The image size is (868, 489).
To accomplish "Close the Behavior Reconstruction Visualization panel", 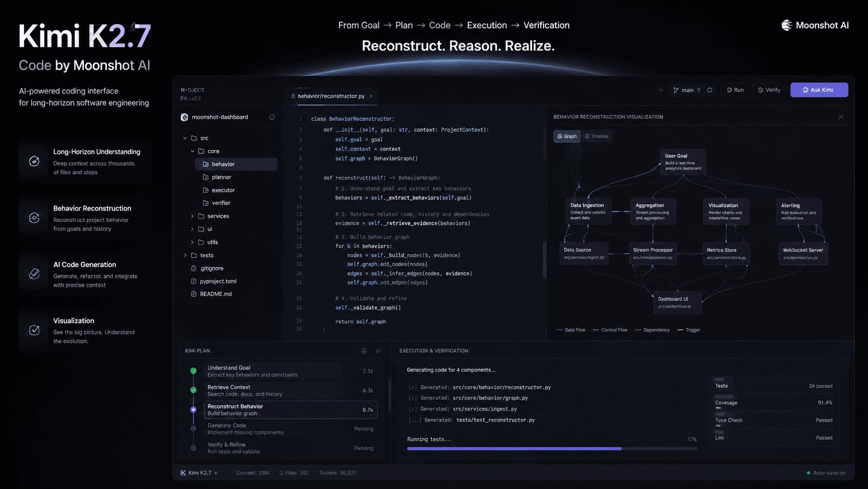I will pos(841,117).
